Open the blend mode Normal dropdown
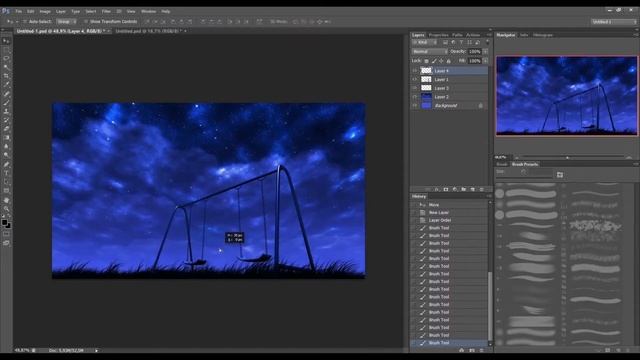This screenshot has height=360, width=640. pos(429,51)
